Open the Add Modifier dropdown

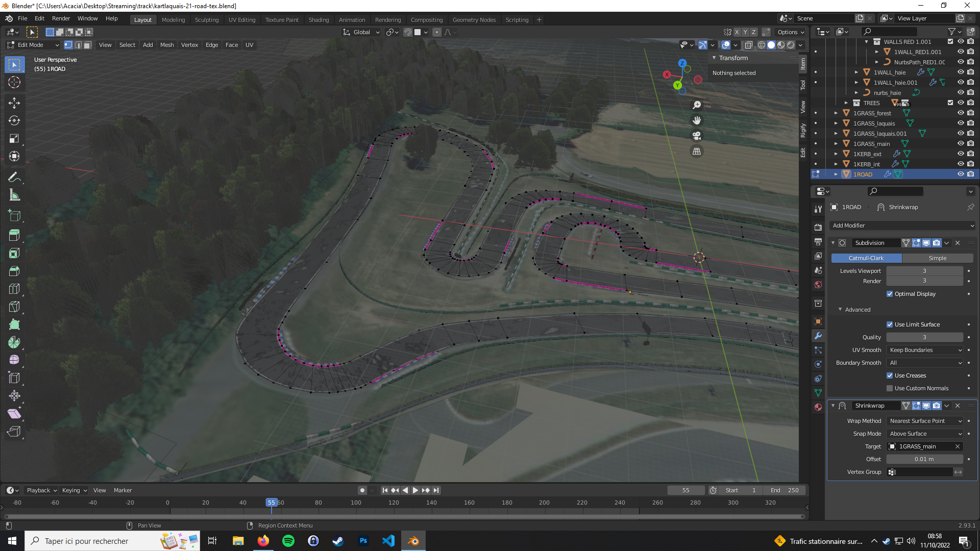(x=902, y=226)
